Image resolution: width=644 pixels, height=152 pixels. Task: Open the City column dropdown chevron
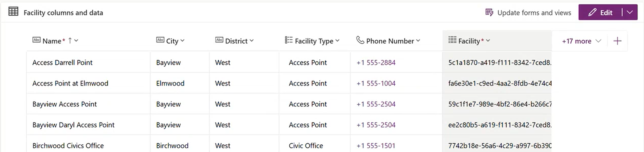[x=183, y=41]
